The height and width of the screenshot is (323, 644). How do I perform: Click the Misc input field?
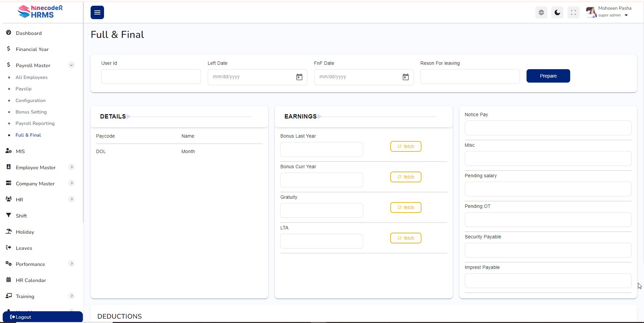tap(548, 158)
